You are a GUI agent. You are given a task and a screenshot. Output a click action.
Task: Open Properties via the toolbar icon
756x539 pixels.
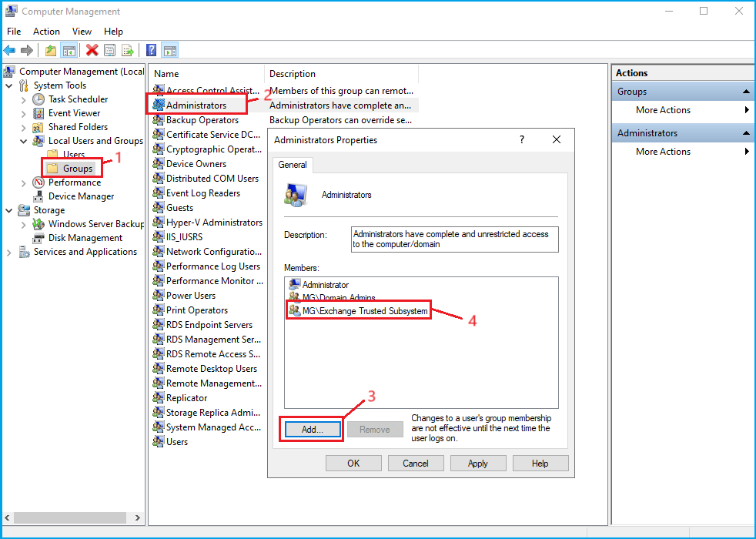(x=110, y=51)
